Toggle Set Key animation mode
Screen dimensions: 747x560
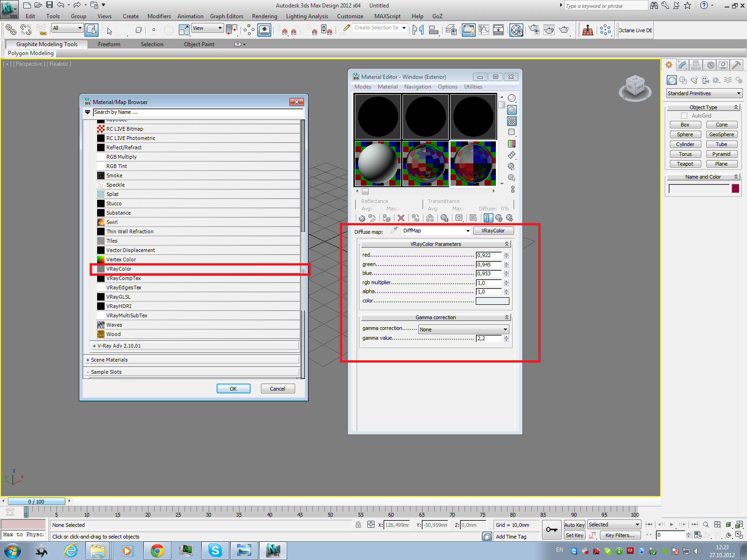pyautogui.click(x=574, y=535)
